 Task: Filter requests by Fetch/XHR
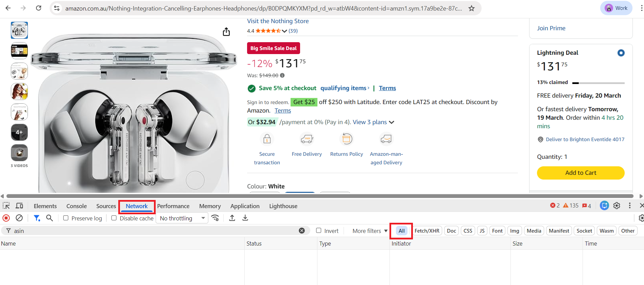(427, 231)
